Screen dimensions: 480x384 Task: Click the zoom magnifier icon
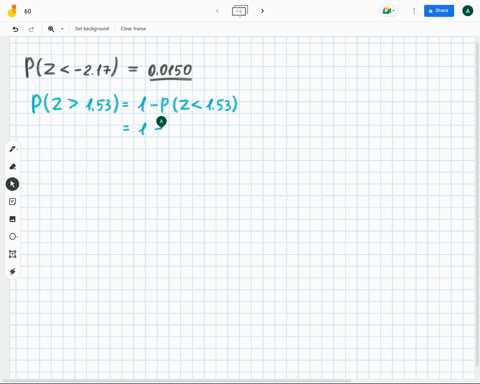pos(51,29)
